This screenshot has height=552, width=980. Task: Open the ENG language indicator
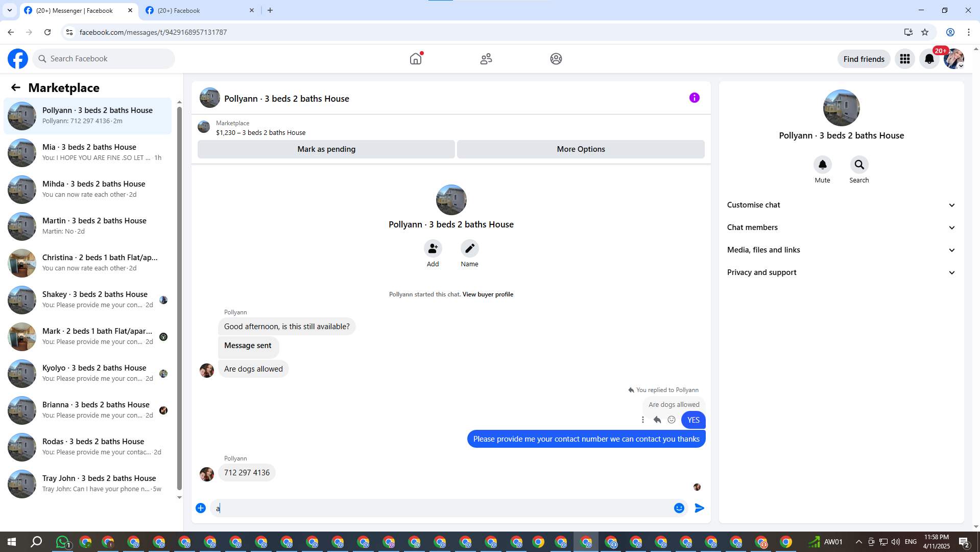click(911, 542)
